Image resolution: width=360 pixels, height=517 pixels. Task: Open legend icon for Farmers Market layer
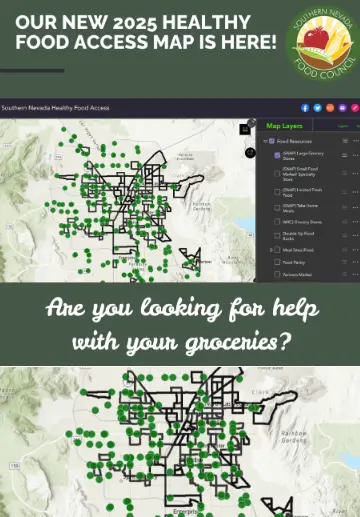tap(345, 274)
